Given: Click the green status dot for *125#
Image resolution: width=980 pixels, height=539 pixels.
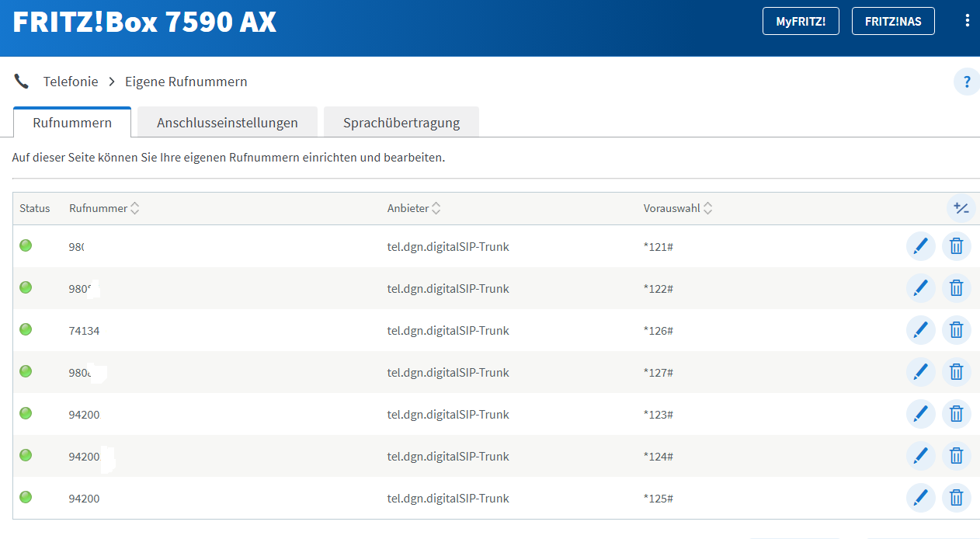Looking at the screenshot, I should 26,497.
